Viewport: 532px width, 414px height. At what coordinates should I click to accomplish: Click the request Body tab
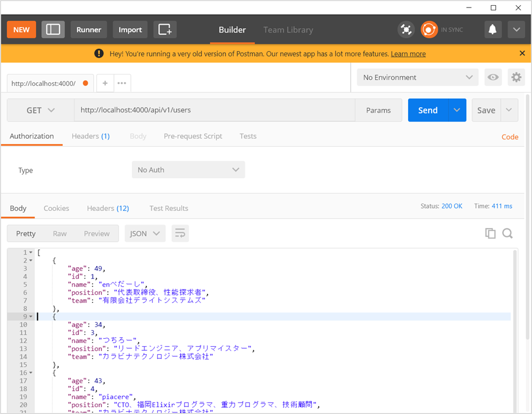coord(138,136)
